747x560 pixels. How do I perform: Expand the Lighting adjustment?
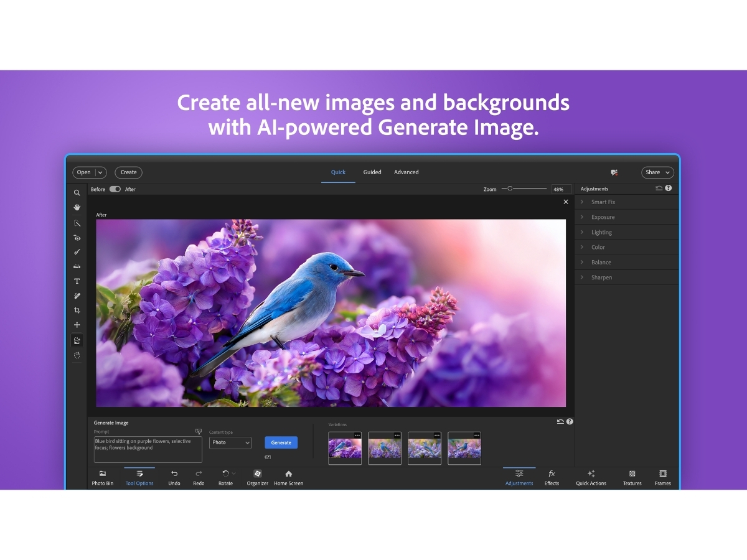(x=626, y=232)
